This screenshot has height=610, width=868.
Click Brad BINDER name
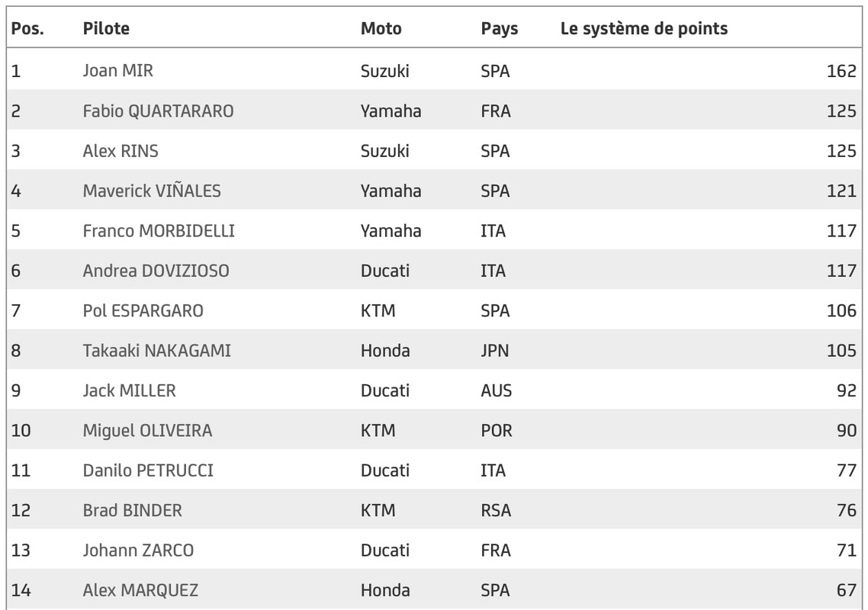point(132,510)
